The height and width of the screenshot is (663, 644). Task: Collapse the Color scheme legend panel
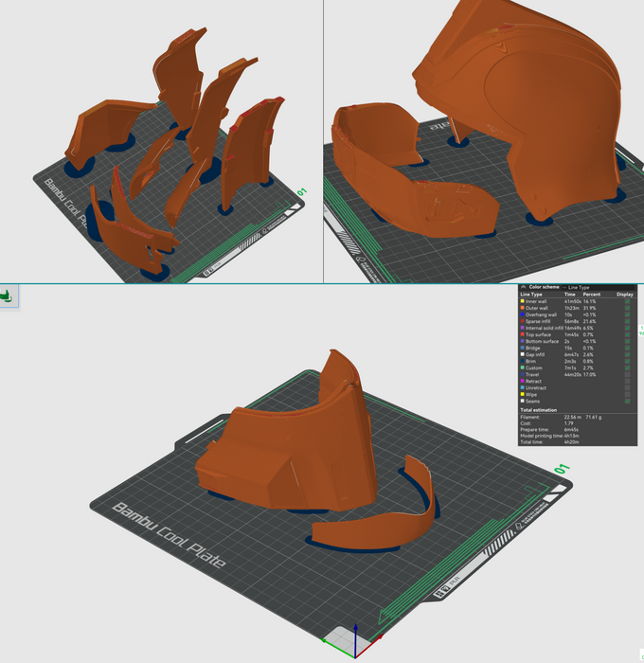pos(523,286)
